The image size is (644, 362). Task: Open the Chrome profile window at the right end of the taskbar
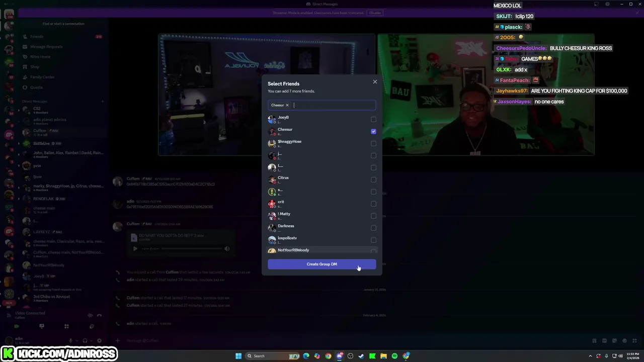[x=406, y=356]
